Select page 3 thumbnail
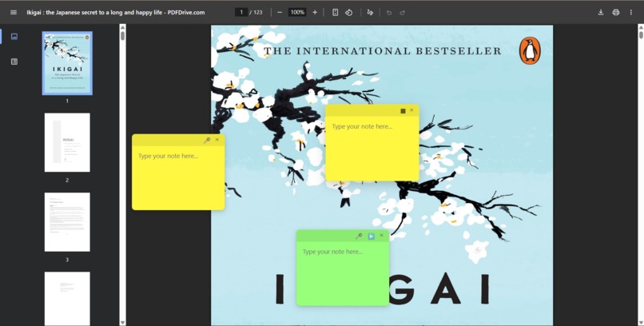This screenshot has width=644, height=326. point(67,222)
